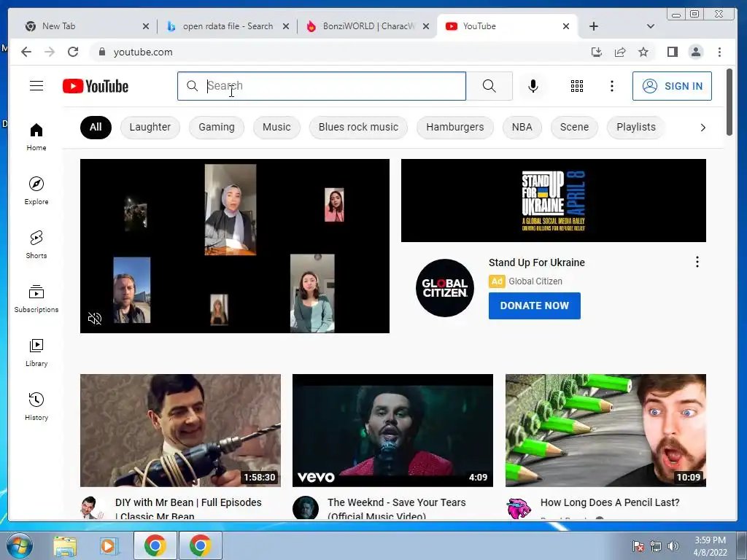Unmute the featured video preview
Viewport: 747px width, 560px height.
95,319
